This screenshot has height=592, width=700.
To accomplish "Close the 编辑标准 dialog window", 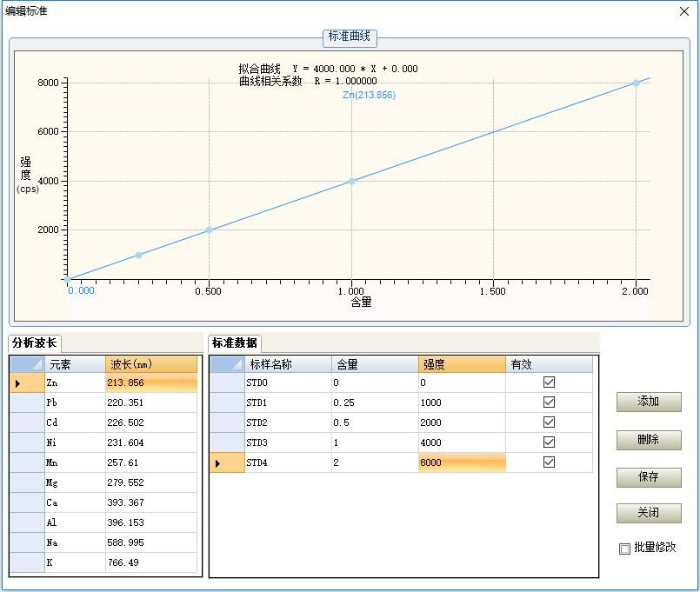I will click(x=683, y=11).
